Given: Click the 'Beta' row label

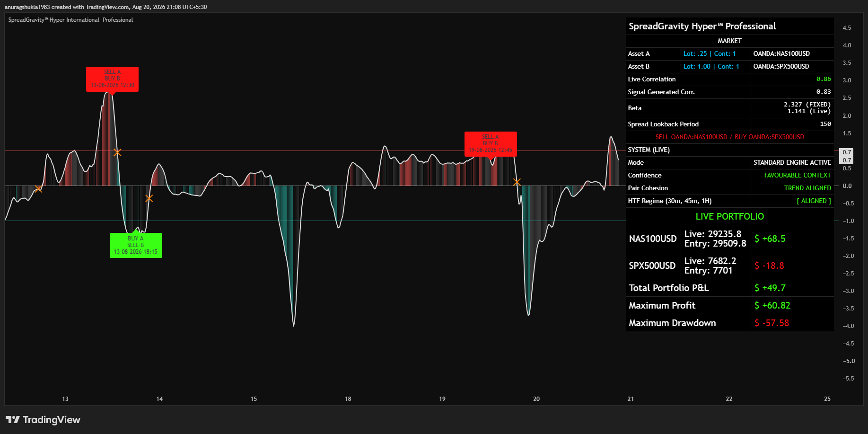Looking at the screenshot, I should [x=634, y=108].
